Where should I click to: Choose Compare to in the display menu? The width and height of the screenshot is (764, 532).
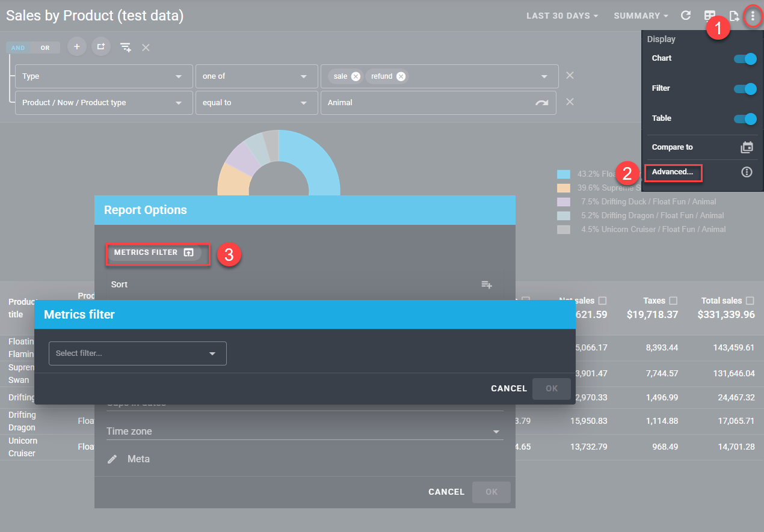pos(673,147)
